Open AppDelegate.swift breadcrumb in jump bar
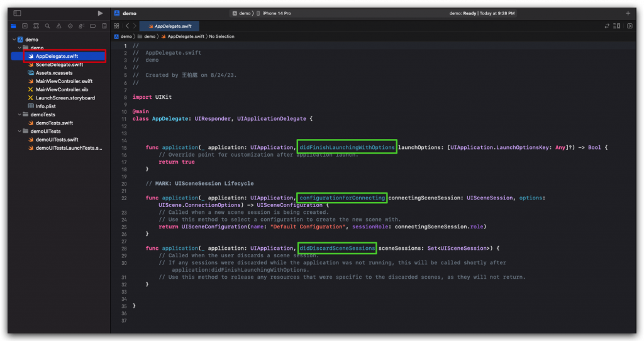This screenshot has width=644, height=341. [x=183, y=36]
